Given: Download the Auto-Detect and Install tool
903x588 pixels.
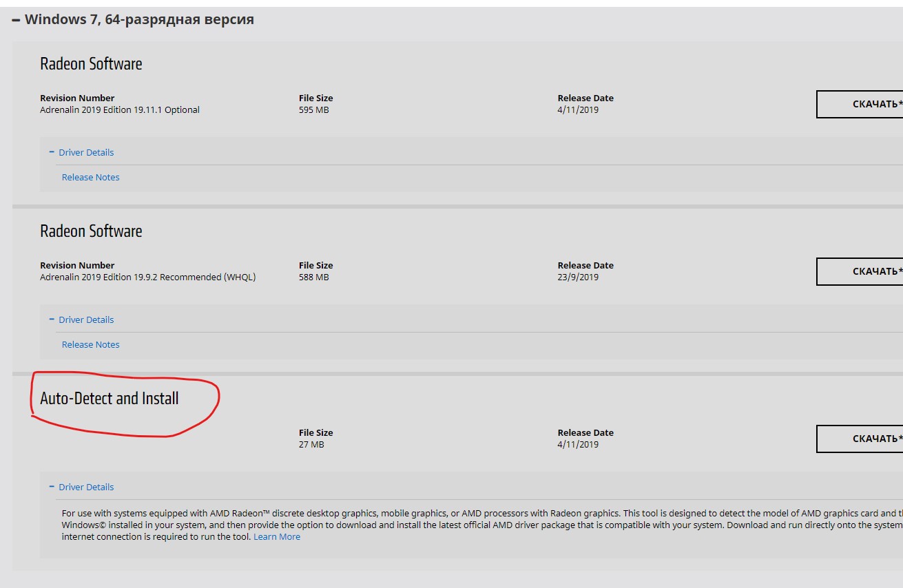Looking at the screenshot, I should 869,439.
